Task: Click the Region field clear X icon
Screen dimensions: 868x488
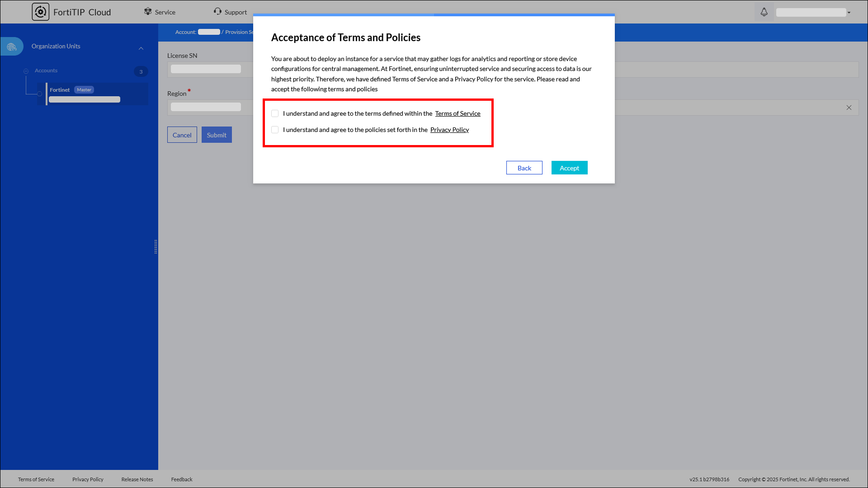Action: point(849,108)
